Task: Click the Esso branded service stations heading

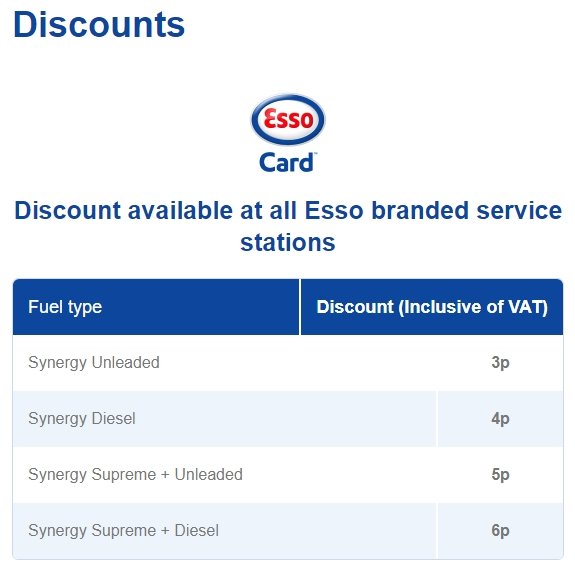Action: coord(288,226)
